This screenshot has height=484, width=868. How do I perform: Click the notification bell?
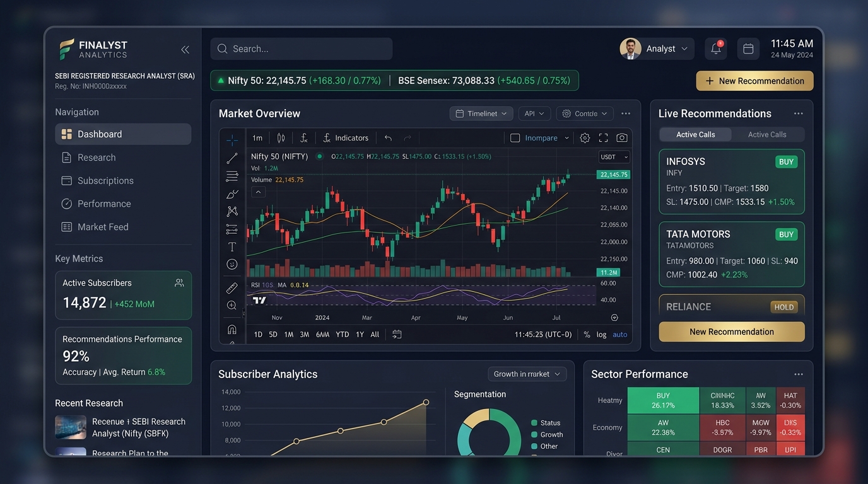pyautogui.click(x=716, y=49)
